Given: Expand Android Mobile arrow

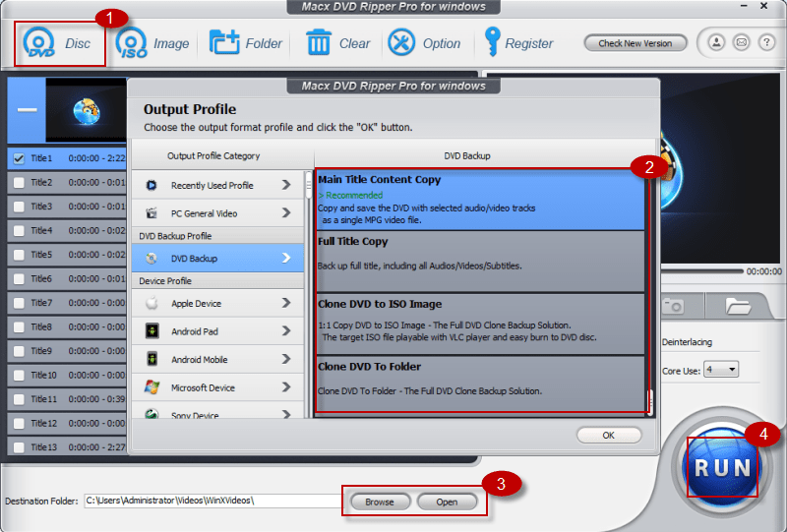Looking at the screenshot, I should (286, 359).
